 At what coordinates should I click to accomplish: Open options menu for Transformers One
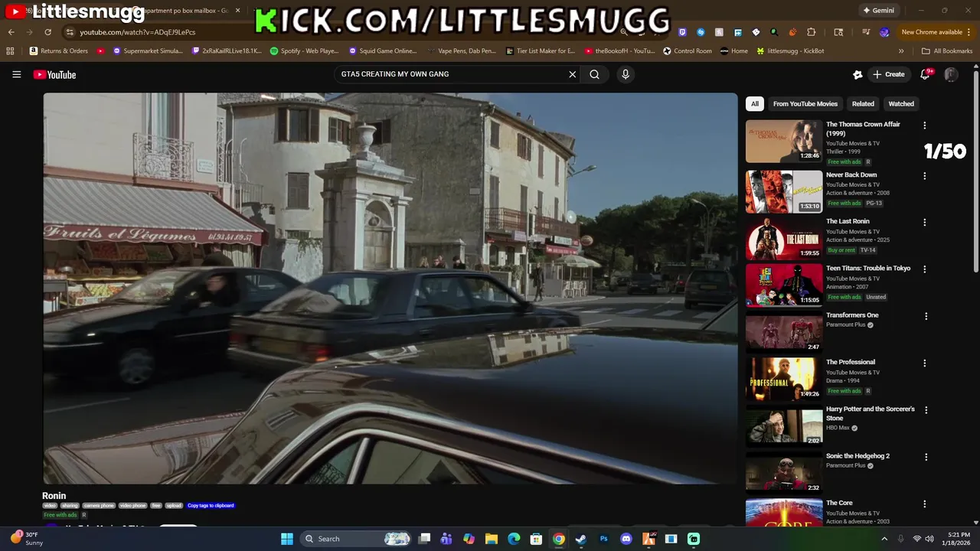tap(925, 316)
